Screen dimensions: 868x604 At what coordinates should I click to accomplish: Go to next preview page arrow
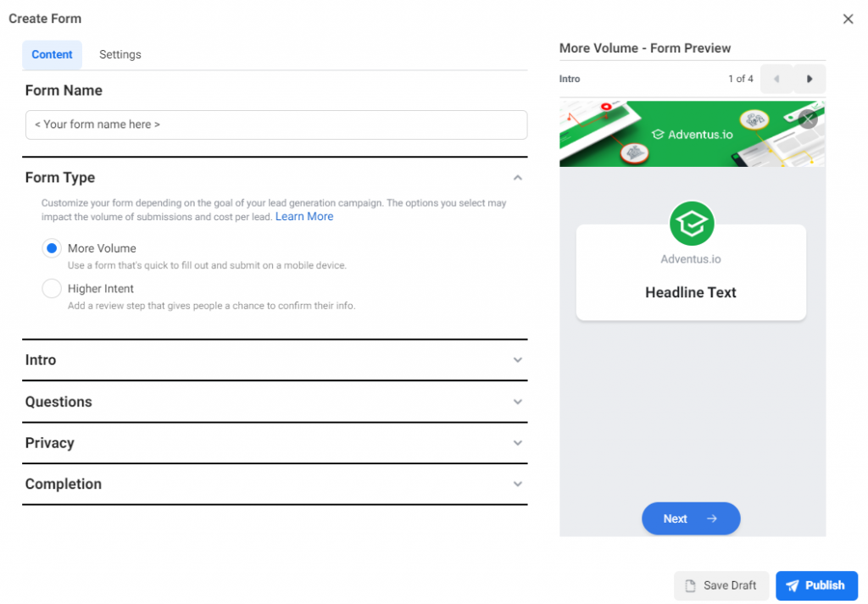810,79
